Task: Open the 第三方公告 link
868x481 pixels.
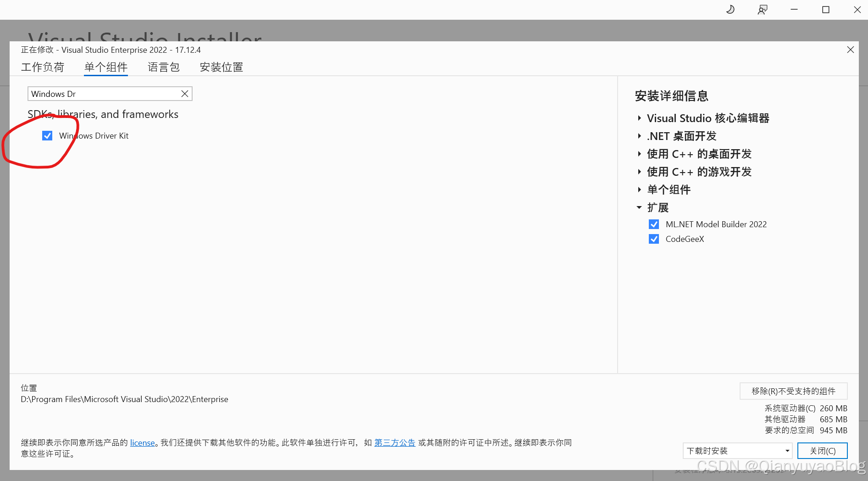Action: [395, 442]
